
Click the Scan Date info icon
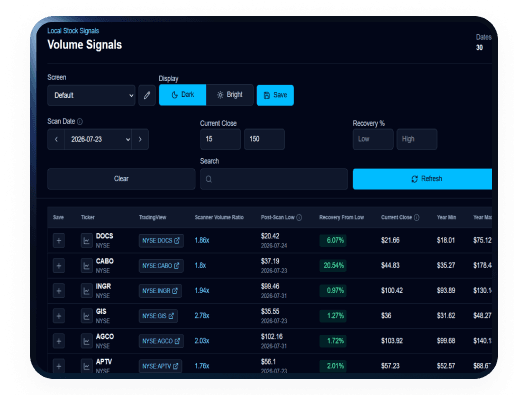tap(80, 122)
